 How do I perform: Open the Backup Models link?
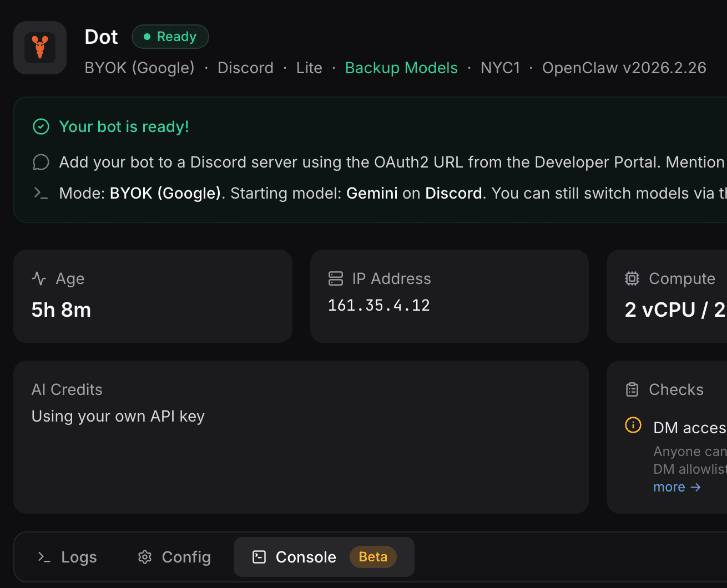[x=401, y=67]
